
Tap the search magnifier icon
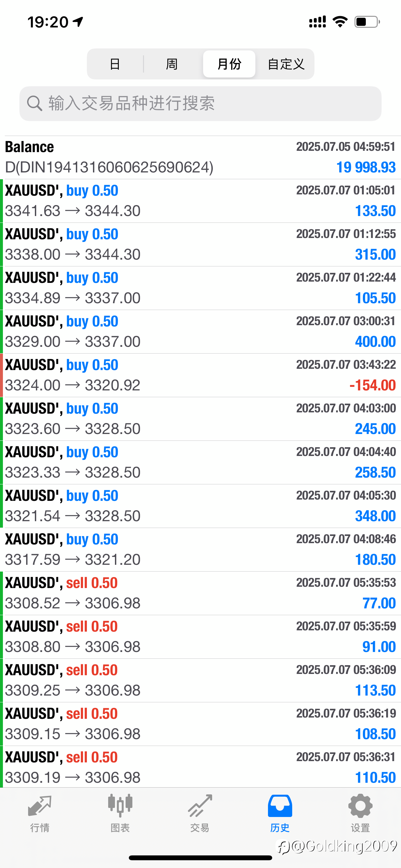pos(34,103)
